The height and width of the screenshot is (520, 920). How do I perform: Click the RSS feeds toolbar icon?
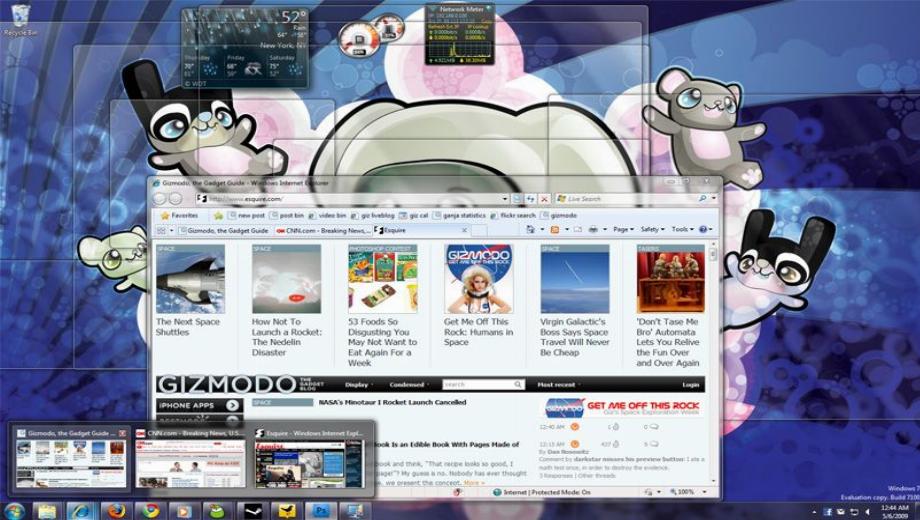(x=555, y=229)
